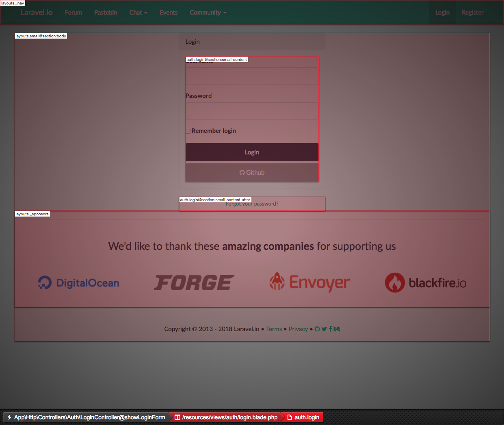The height and width of the screenshot is (425, 504).
Task: Open the Pastebin nav item
Action: [106, 13]
